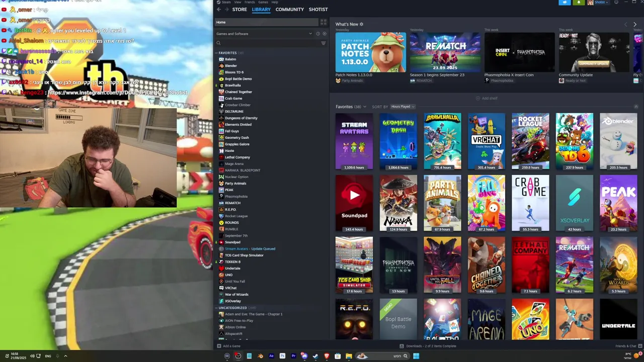Open the Friends menu
Viewport: 644px width, 362px height.
(250, 2)
